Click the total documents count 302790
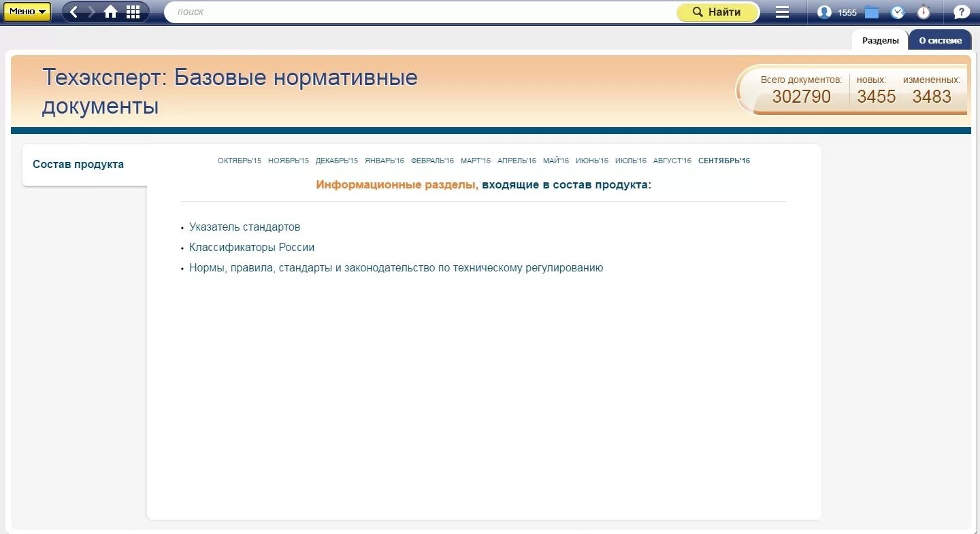The image size is (980, 534). click(x=801, y=97)
